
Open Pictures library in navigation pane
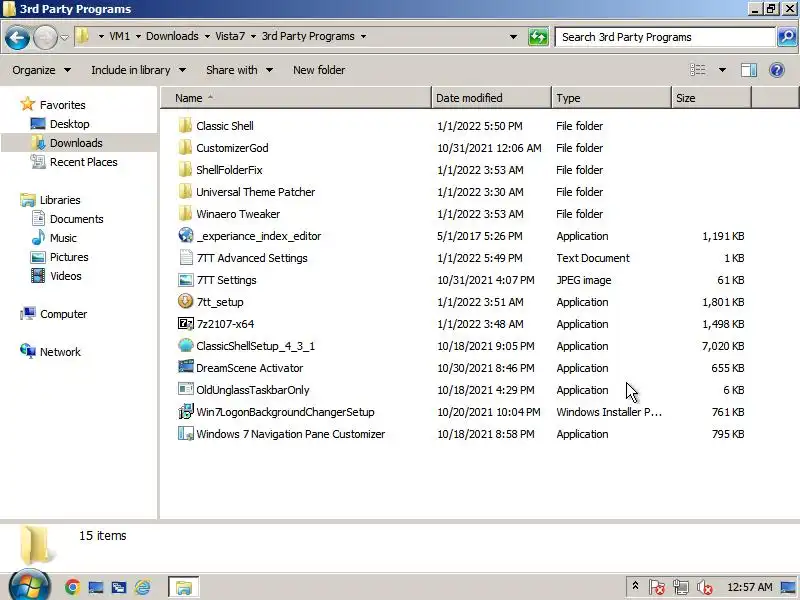click(69, 257)
